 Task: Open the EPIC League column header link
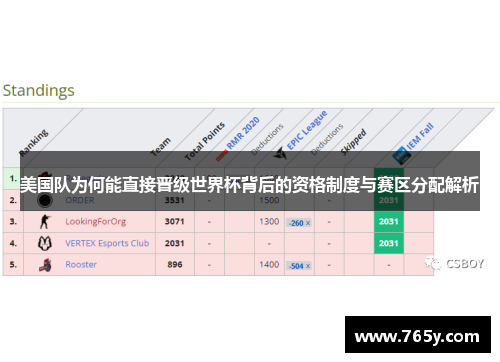307,130
